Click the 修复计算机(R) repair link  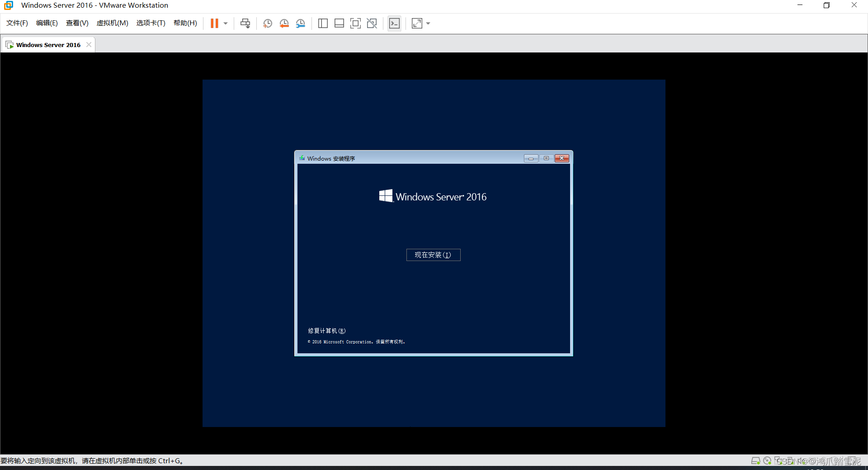327,331
